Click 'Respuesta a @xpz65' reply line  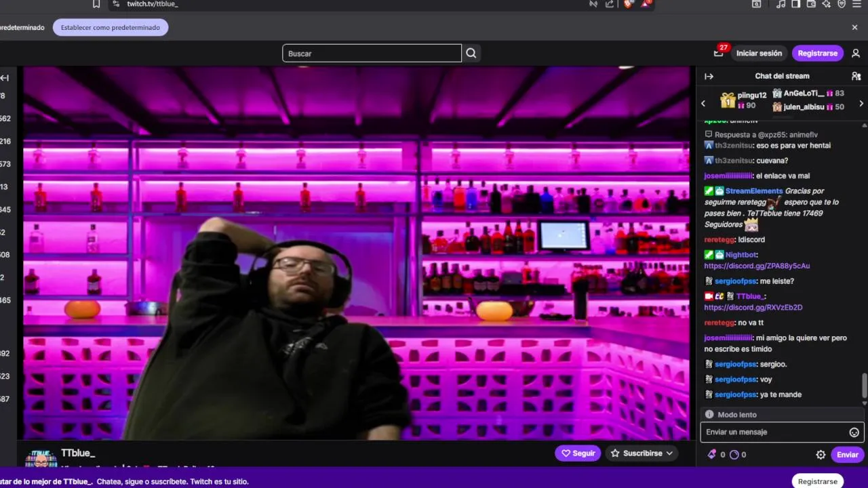[x=762, y=135]
